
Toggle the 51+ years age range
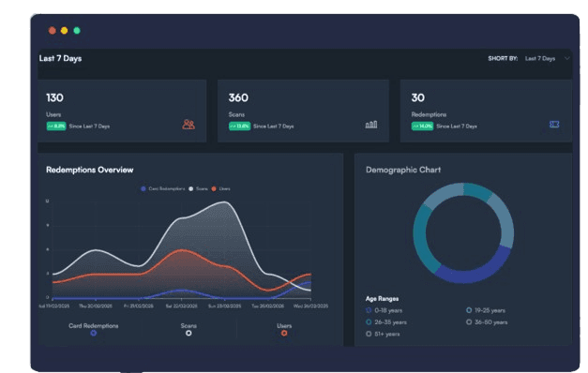383,334
